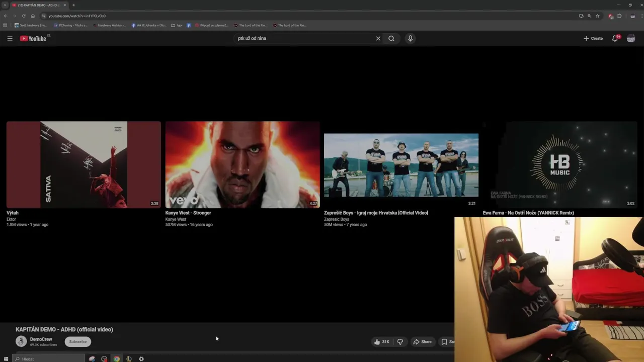Image resolution: width=644 pixels, height=362 pixels.
Task: Reload the page in Chrome
Action: (x=24, y=16)
